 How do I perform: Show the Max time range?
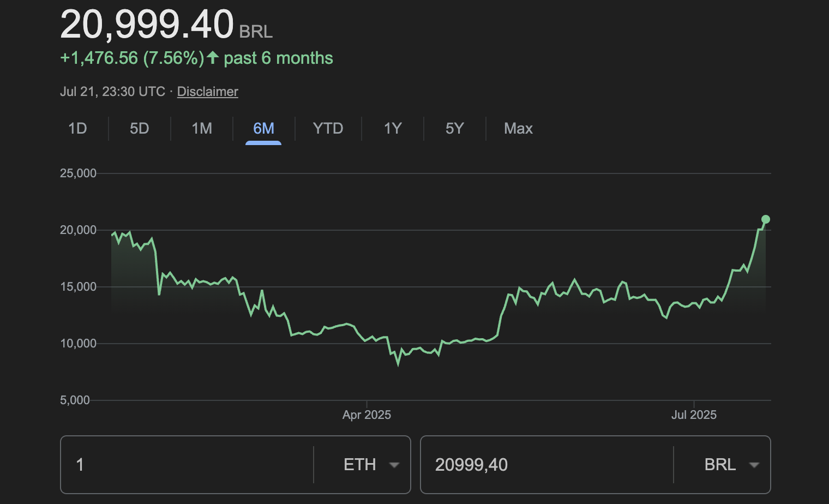[518, 129]
